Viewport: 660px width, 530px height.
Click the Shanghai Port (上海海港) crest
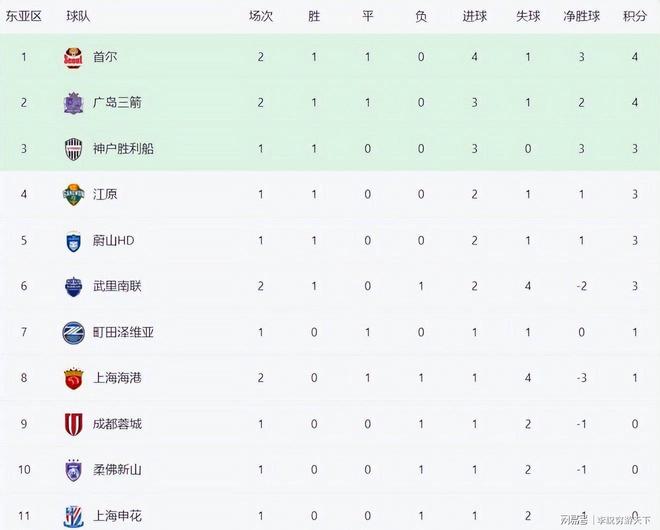(x=73, y=378)
